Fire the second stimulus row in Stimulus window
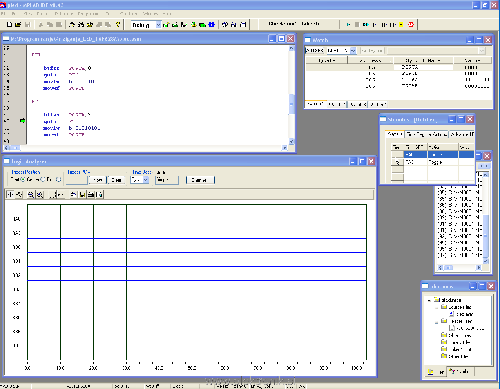500x389 pixels. 397,162
